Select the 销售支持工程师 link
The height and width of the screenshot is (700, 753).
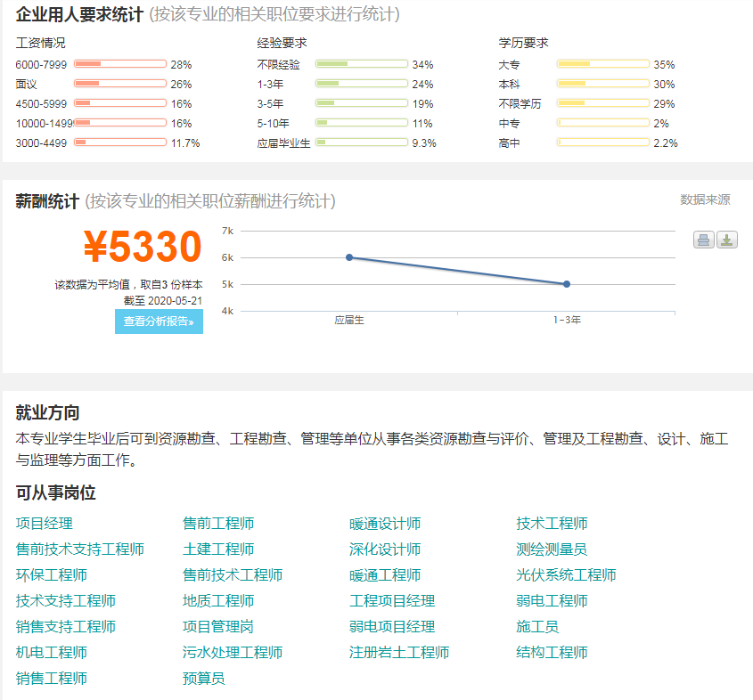pyautogui.click(x=66, y=627)
